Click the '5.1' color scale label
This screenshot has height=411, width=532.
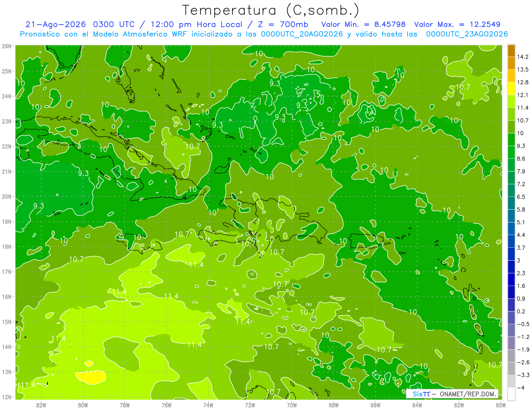pyautogui.click(x=521, y=222)
